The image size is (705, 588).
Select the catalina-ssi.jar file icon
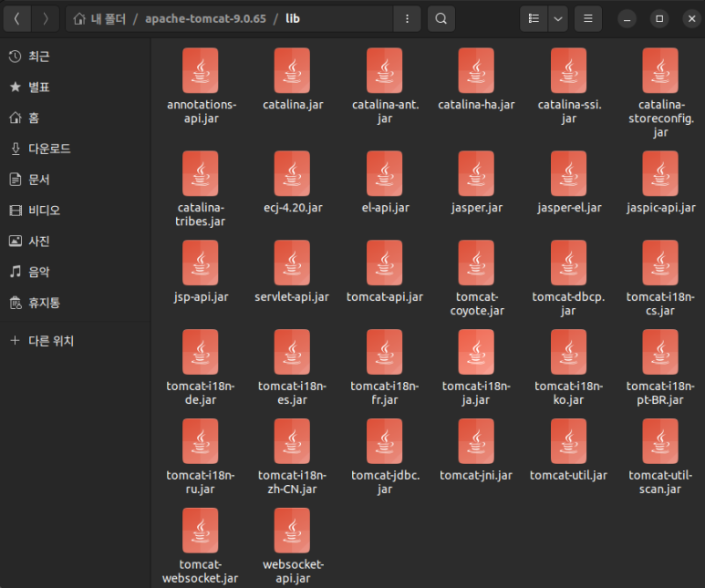(x=568, y=70)
